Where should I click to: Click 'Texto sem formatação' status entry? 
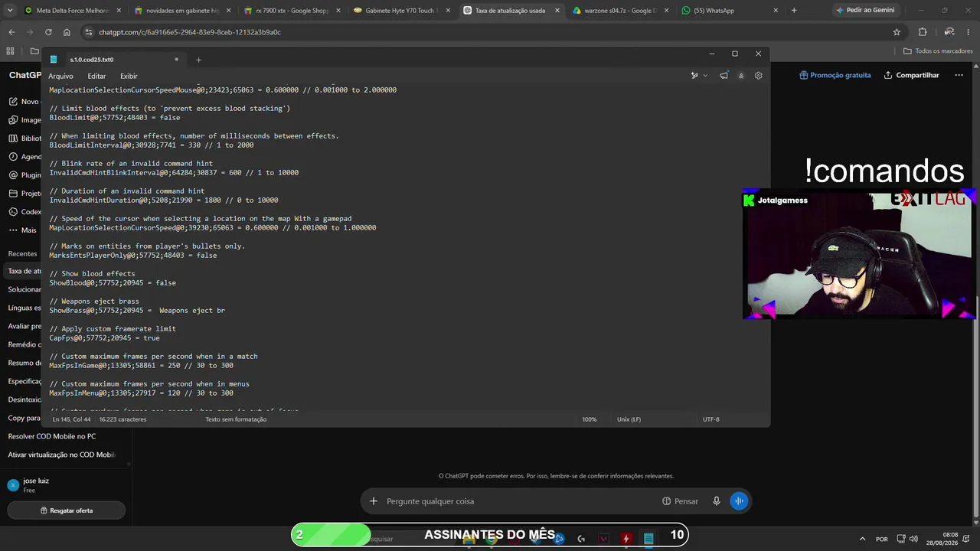click(x=236, y=419)
